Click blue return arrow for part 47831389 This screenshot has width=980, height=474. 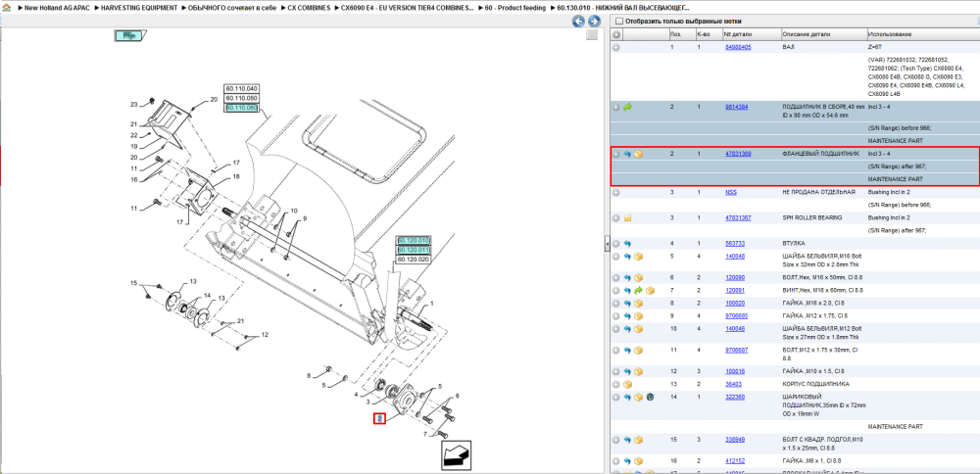tap(628, 155)
